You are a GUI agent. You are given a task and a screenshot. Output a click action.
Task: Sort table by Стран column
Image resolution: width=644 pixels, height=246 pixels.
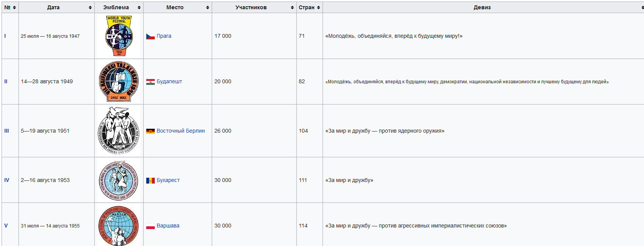coord(309,7)
